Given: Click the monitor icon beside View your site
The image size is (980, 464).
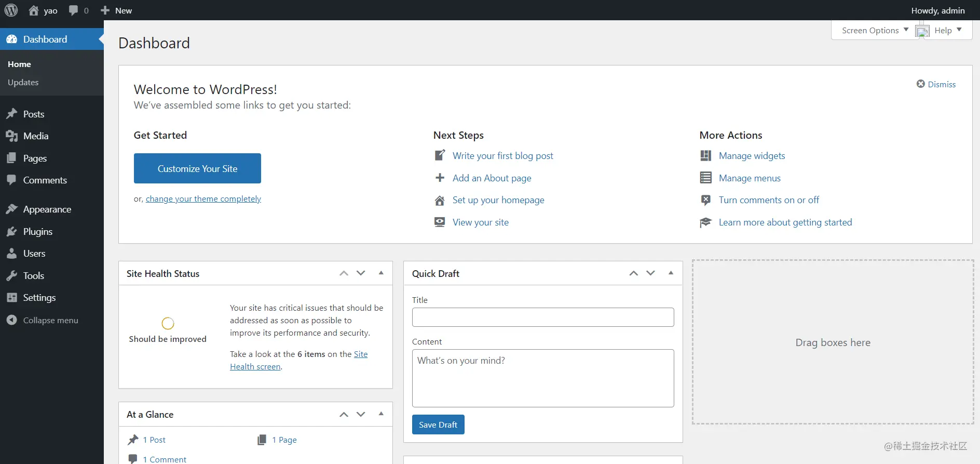Looking at the screenshot, I should [x=440, y=222].
